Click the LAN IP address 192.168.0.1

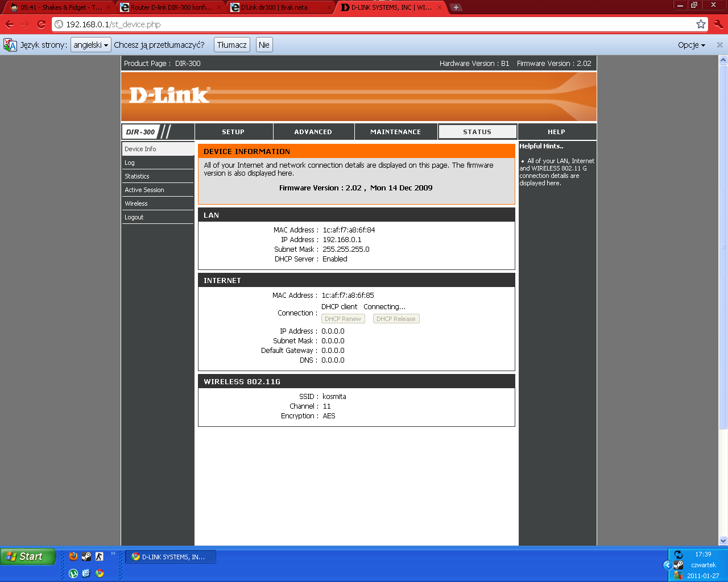coord(342,240)
